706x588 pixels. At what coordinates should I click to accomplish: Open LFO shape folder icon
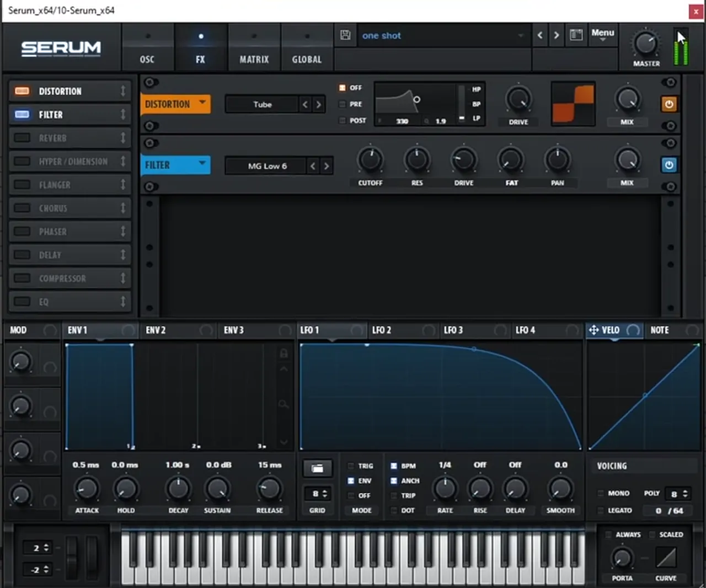317,468
